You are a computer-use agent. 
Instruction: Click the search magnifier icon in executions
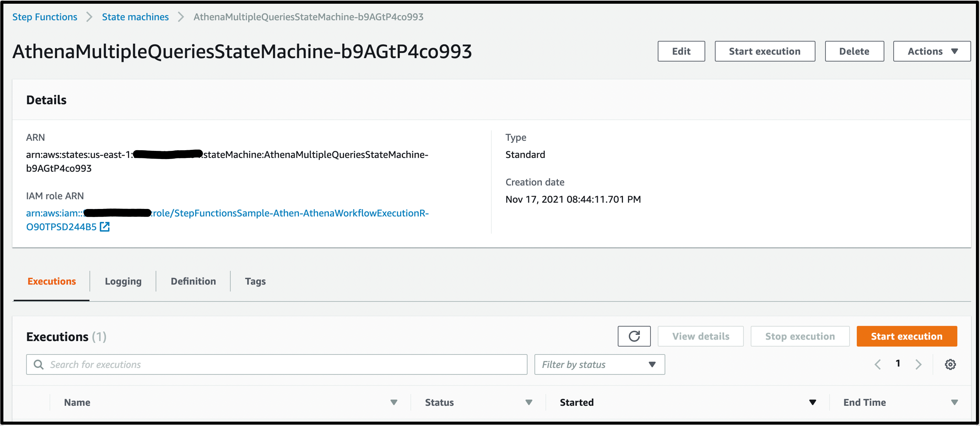(38, 364)
